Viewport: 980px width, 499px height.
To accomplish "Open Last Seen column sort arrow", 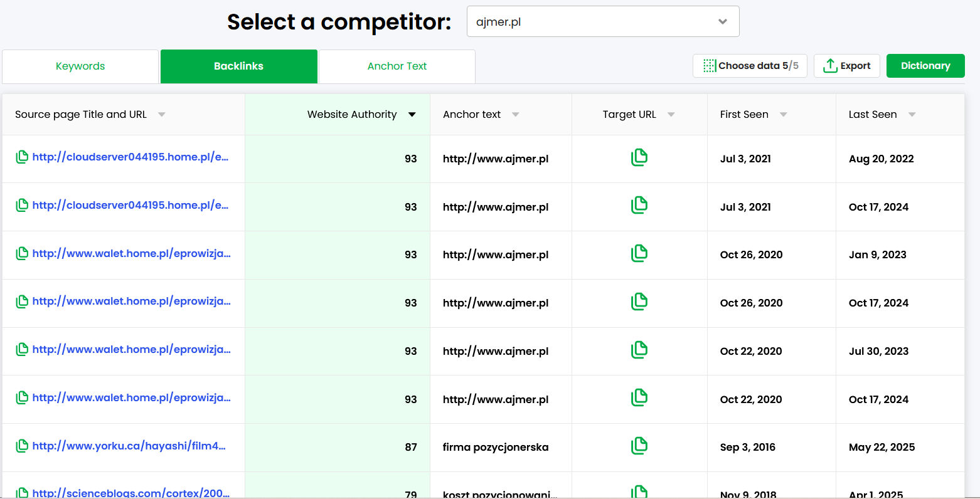I will click(x=912, y=115).
